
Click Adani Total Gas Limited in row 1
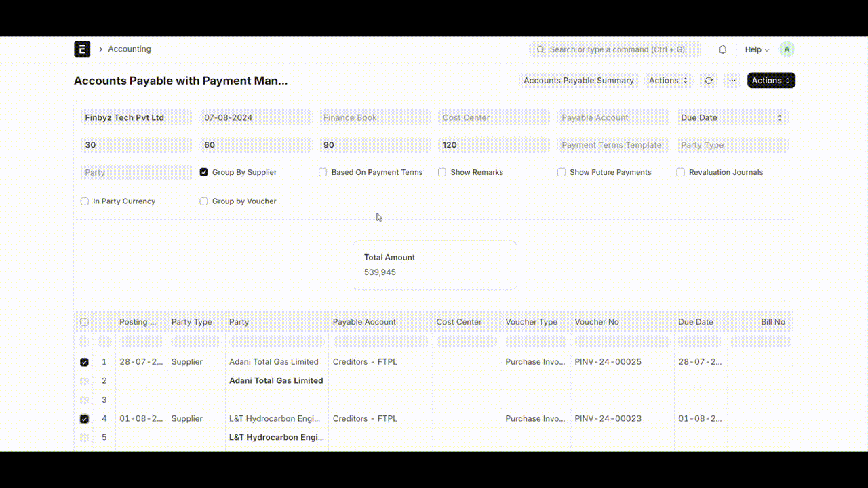click(x=274, y=362)
